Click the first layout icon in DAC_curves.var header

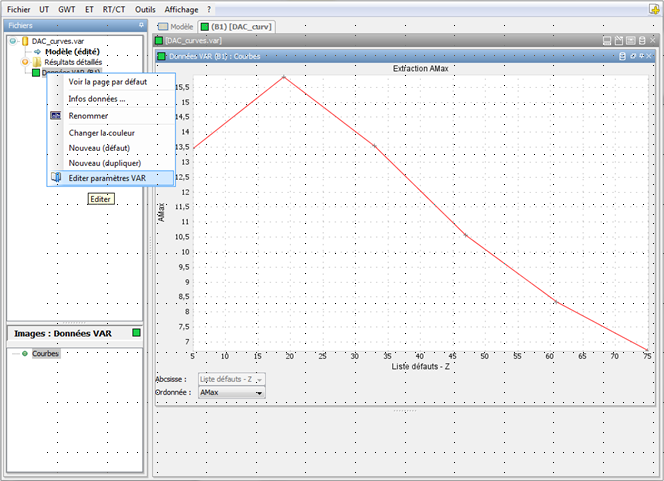pyautogui.click(x=607, y=41)
